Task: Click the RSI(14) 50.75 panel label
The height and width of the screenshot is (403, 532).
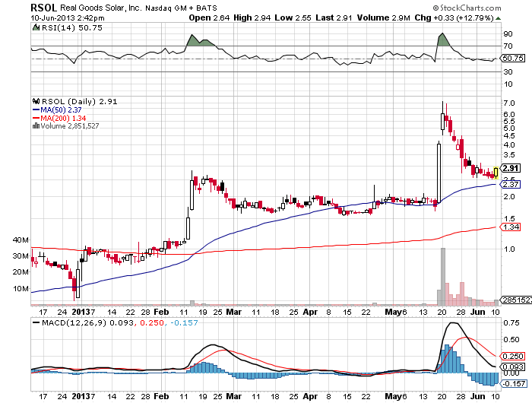Action: tap(72, 27)
